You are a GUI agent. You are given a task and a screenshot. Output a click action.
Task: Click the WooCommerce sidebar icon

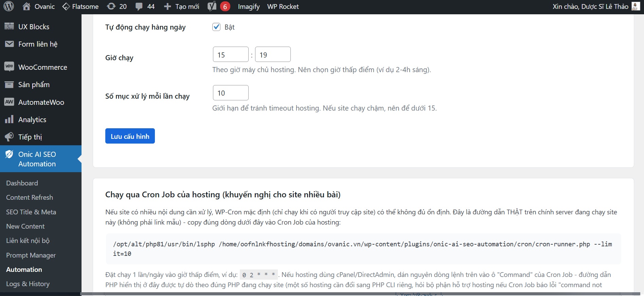[x=9, y=66]
